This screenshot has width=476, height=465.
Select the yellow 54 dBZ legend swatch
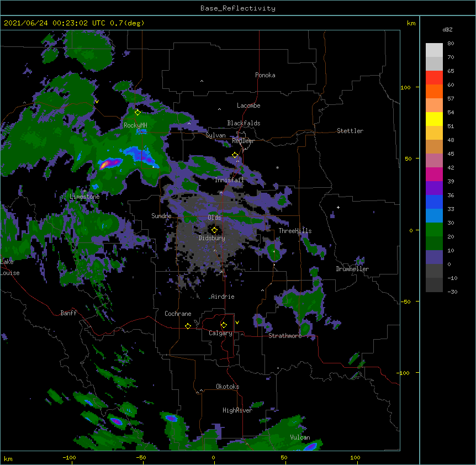point(434,119)
